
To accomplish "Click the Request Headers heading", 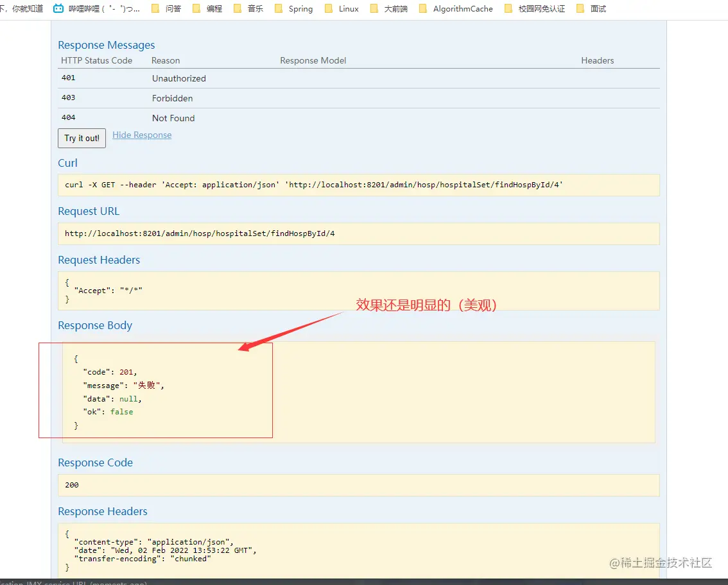I will tap(99, 260).
